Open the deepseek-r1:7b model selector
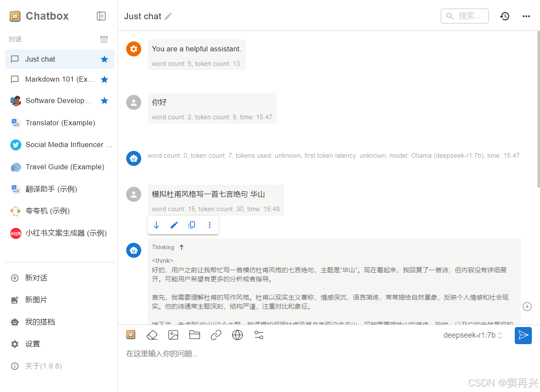This screenshot has height=392, width=540. click(x=473, y=335)
